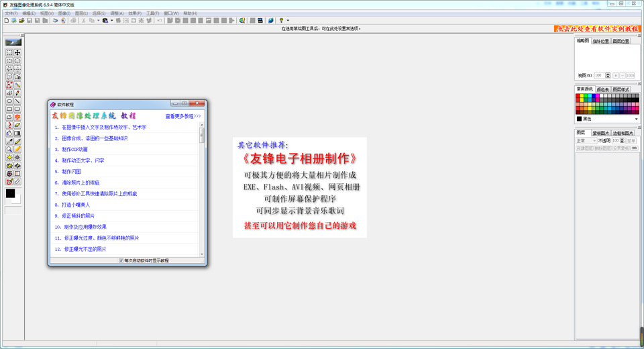644x349 pixels.
Task: Switch to the 图层样式 tab
Action: point(621,89)
